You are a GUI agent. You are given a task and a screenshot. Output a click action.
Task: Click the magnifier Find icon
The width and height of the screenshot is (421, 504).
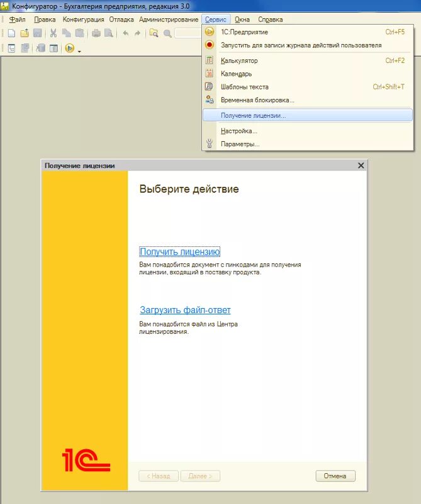click(167, 33)
